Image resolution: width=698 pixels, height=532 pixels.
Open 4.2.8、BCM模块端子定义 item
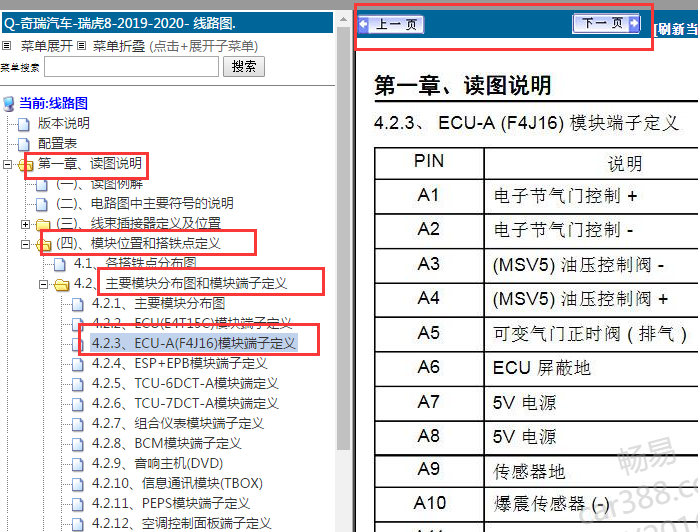(x=166, y=443)
